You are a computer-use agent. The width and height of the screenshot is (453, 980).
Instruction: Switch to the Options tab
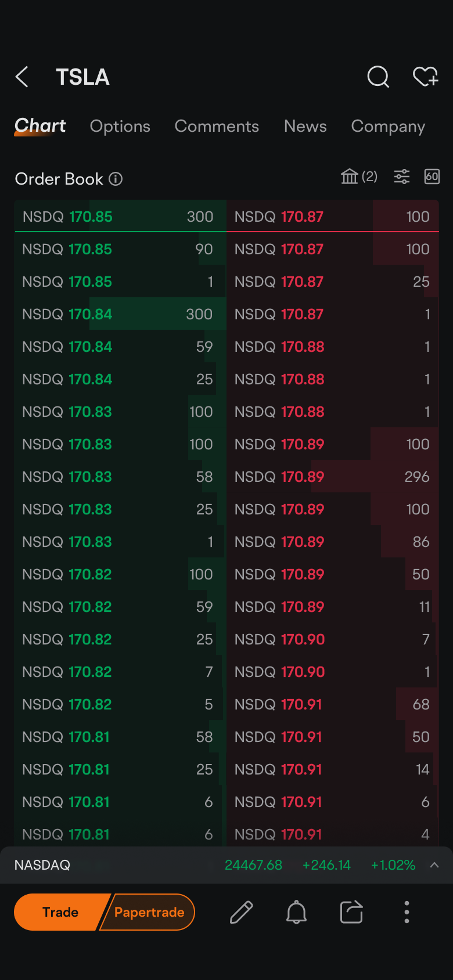point(120,127)
